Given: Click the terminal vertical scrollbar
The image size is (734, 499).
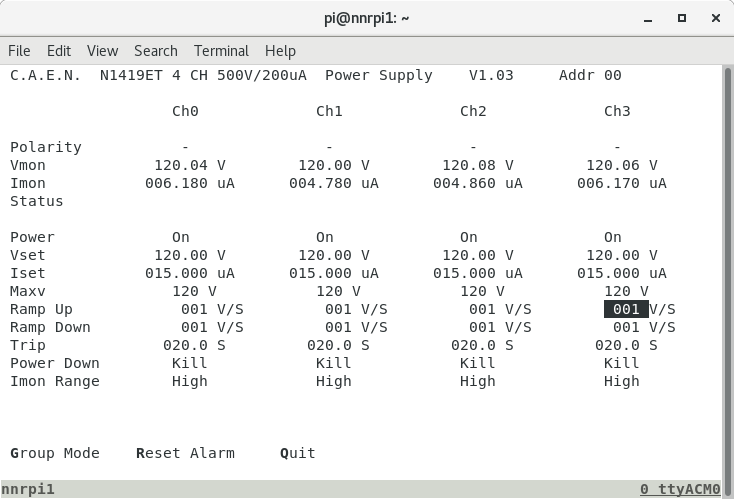Looking at the screenshot, I should (x=727, y=270).
